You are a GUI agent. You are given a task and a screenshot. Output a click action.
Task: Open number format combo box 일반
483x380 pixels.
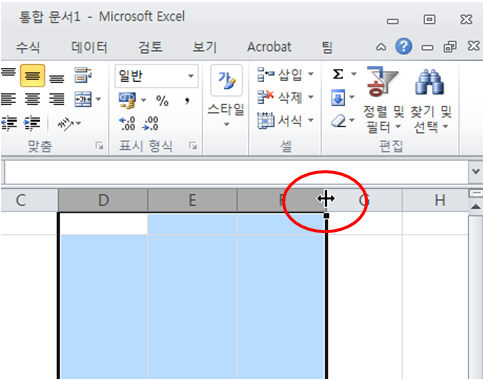pos(156,76)
